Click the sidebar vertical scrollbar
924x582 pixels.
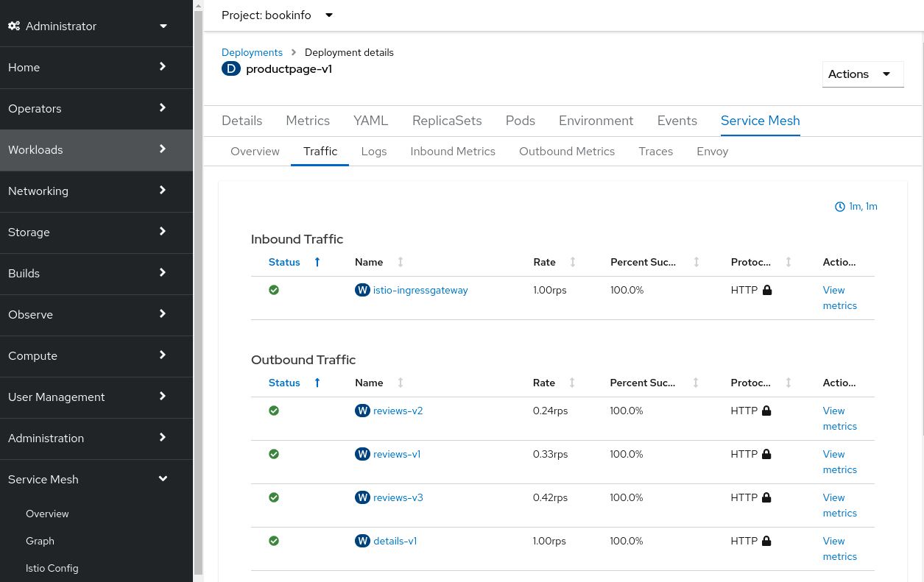(198, 294)
